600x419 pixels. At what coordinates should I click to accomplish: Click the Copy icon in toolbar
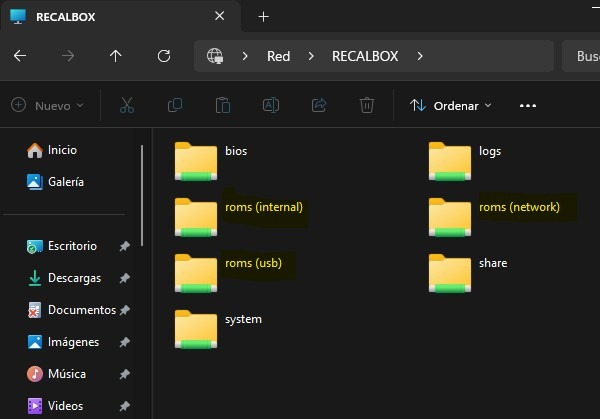[175, 105]
